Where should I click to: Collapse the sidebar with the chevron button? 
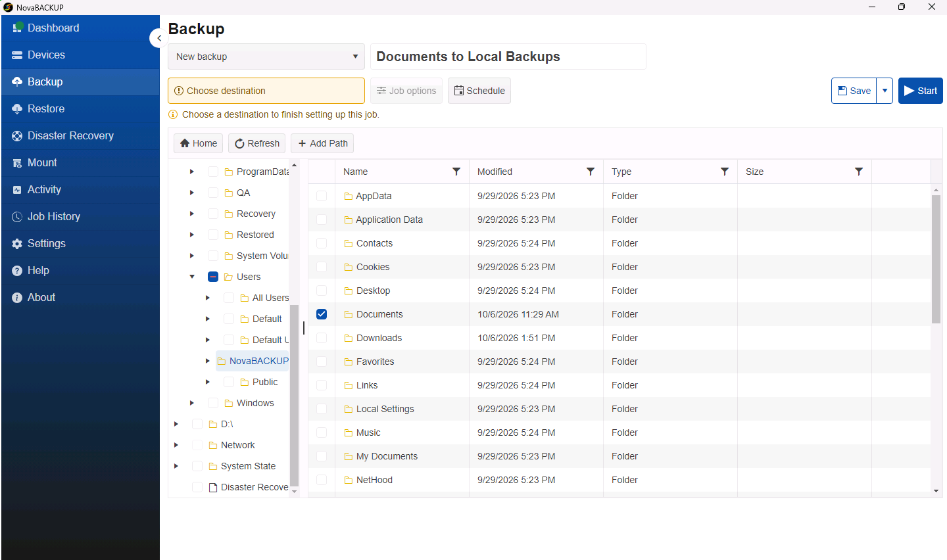[x=158, y=38]
